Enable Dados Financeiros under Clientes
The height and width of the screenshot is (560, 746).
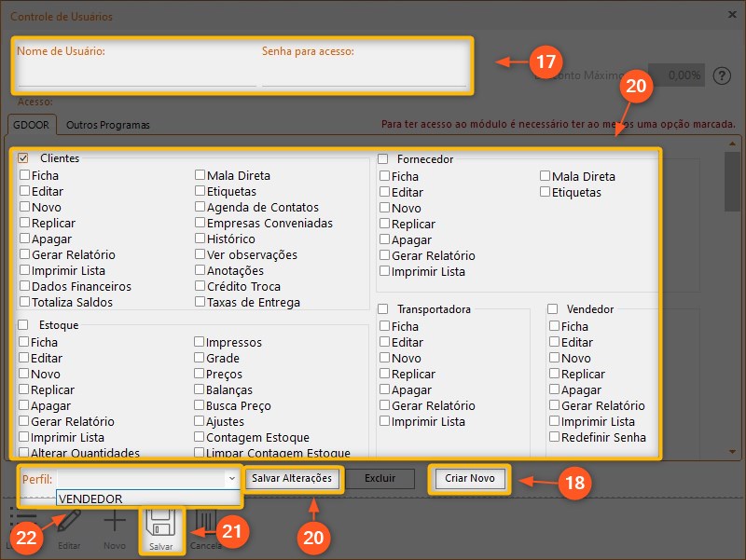coord(24,286)
